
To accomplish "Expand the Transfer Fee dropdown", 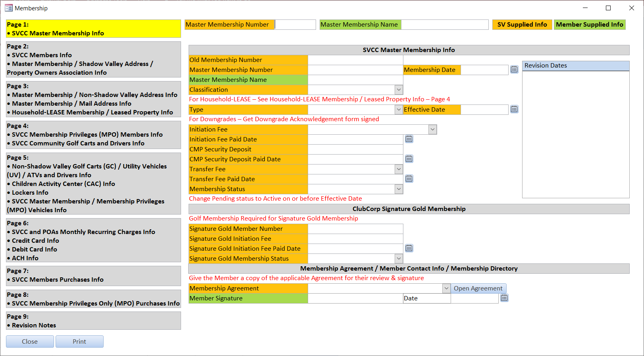I will pyautogui.click(x=399, y=169).
